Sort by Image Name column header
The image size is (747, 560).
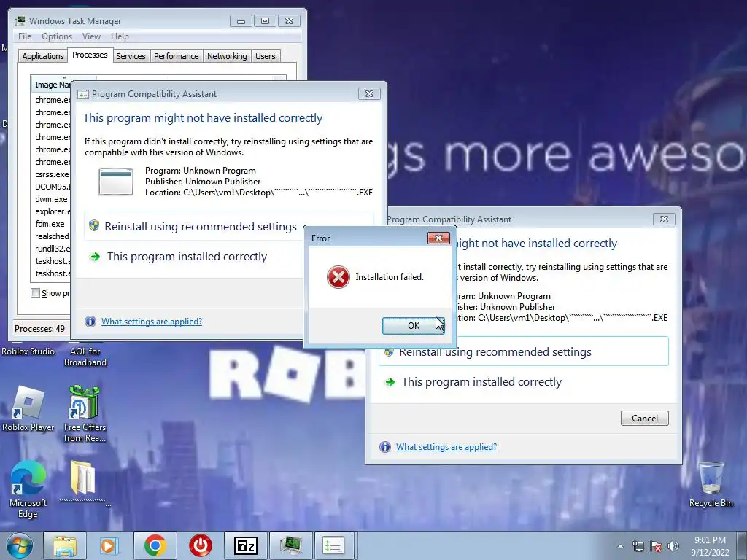pyautogui.click(x=50, y=85)
